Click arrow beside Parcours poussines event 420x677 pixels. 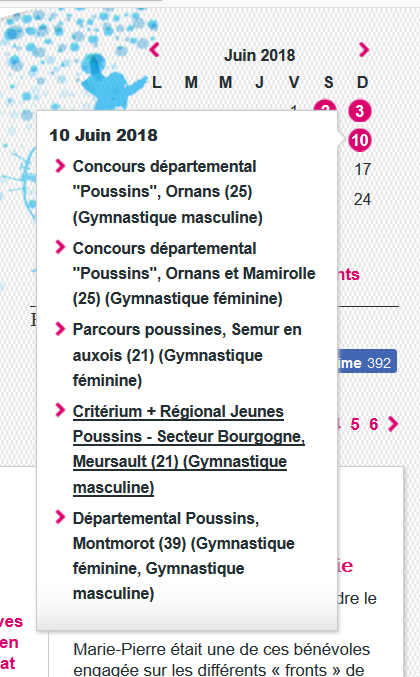(60, 329)
